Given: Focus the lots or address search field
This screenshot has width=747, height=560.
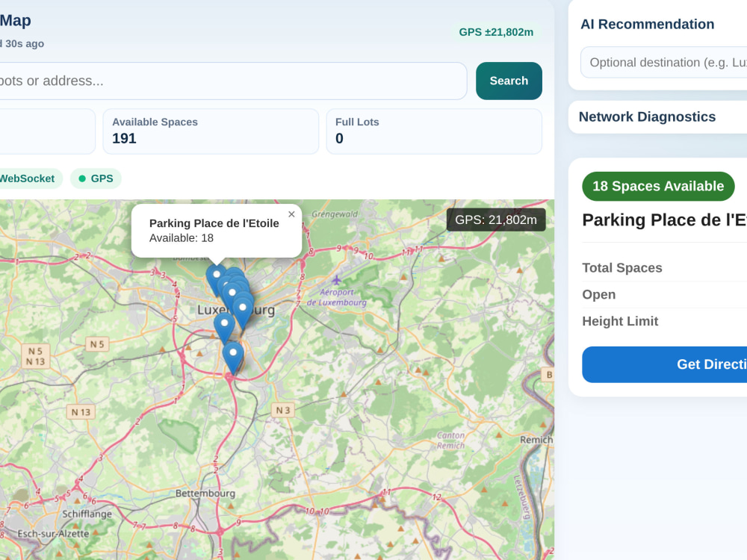Looking at the screenshot, I should (233, 81).
